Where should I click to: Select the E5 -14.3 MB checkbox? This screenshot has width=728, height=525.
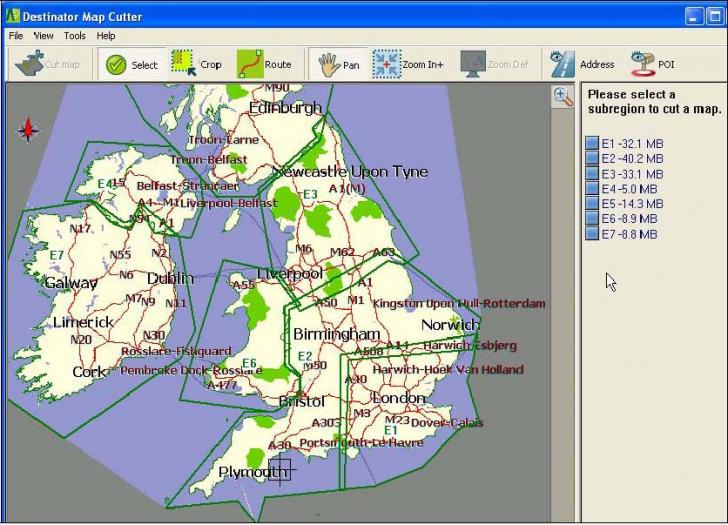coord(592,203)
